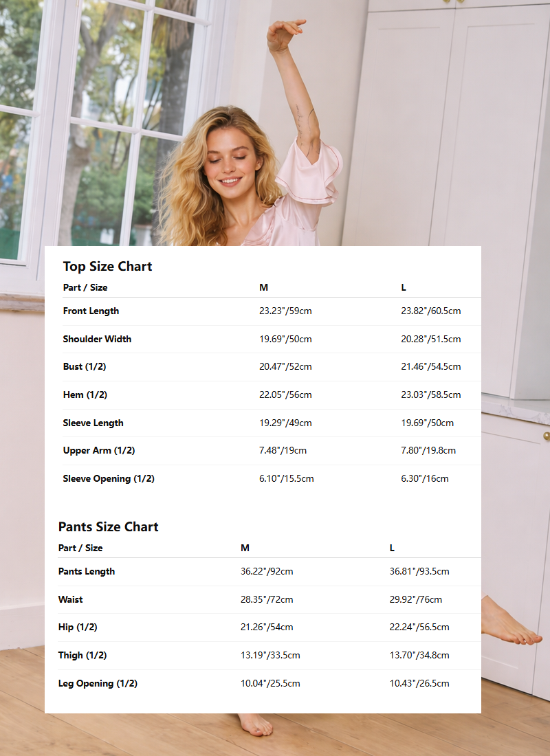Select Thigh size M value 13.19"/33.5cm
Screen dimensions: 550x756
[270, 656]
